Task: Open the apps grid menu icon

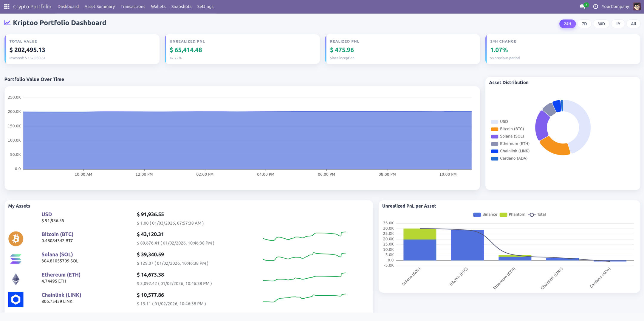Action: (7, 7)
